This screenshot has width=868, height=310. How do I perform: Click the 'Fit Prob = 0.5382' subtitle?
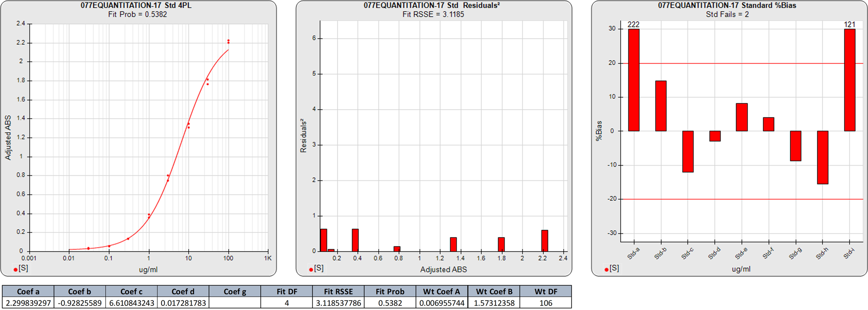click(138, 14)
